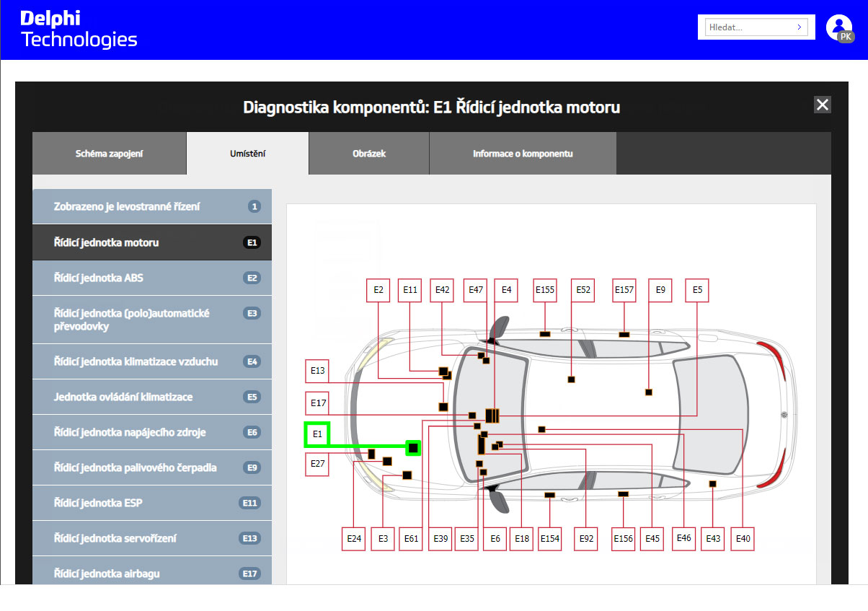
Task: Select the E156 label on the diagram
Action: pos(624,539)
